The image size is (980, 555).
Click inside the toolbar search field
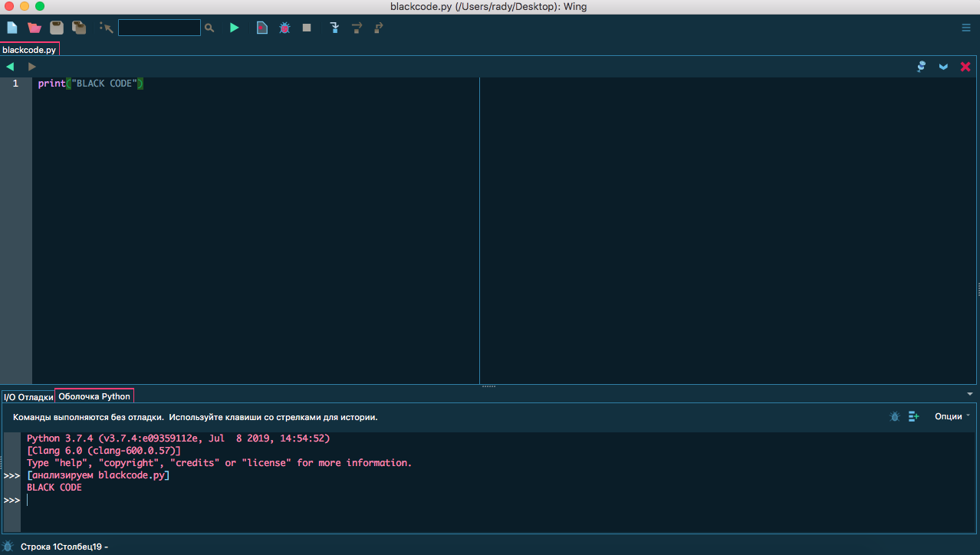click(159, 28)
